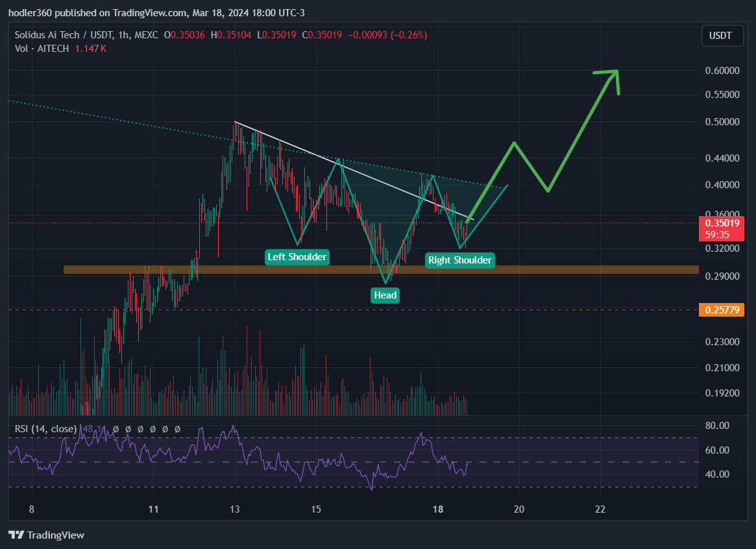Click the orange 0.25779 price tag

pos(722,310)
